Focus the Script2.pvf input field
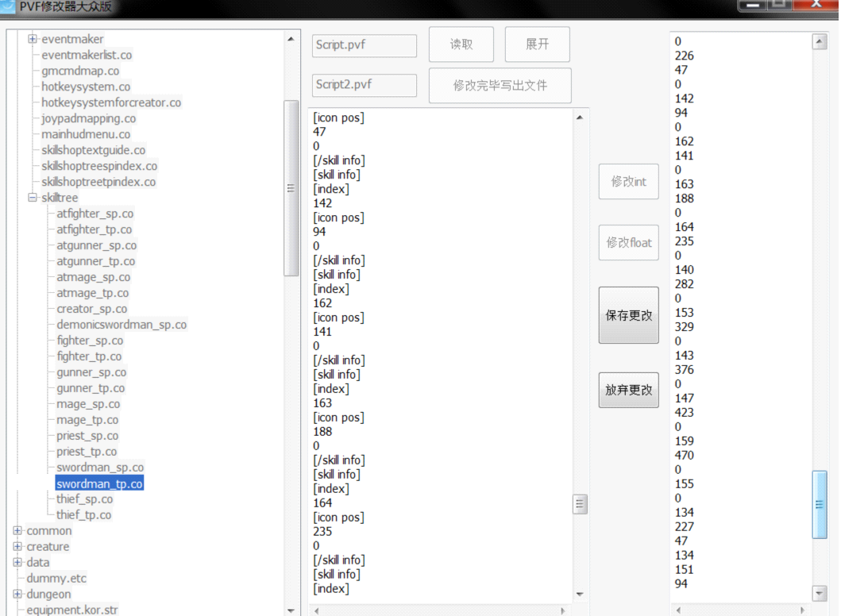The image size is (841, 616). click(364, 85)
